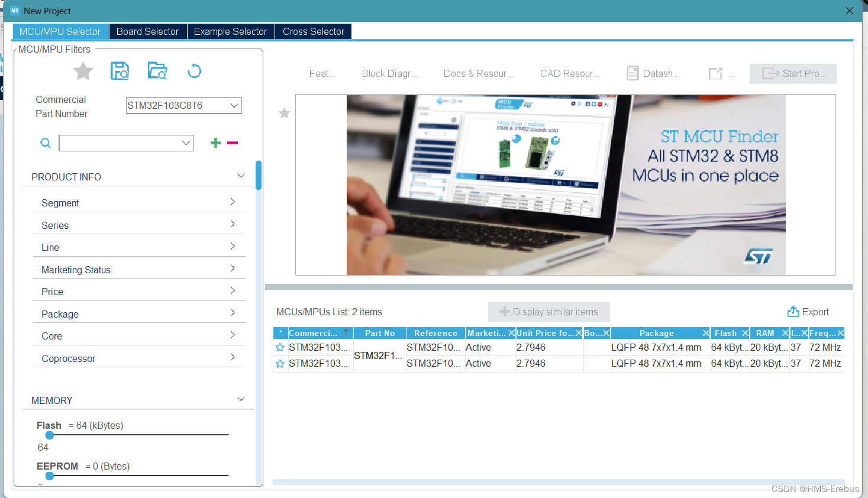
Task: Close the New Project window
Action: pos(849,11)
